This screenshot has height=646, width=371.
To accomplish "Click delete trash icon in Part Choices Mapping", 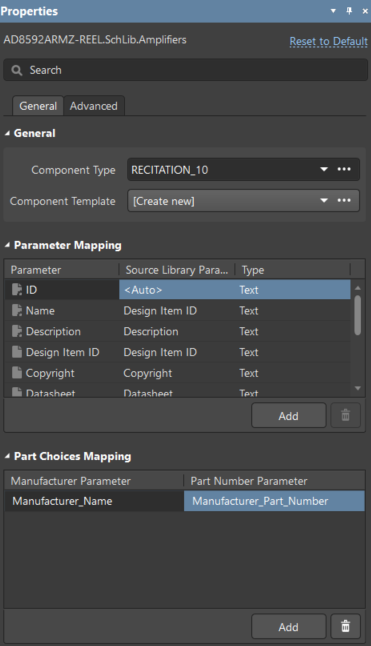I will [x=345, y=627].
